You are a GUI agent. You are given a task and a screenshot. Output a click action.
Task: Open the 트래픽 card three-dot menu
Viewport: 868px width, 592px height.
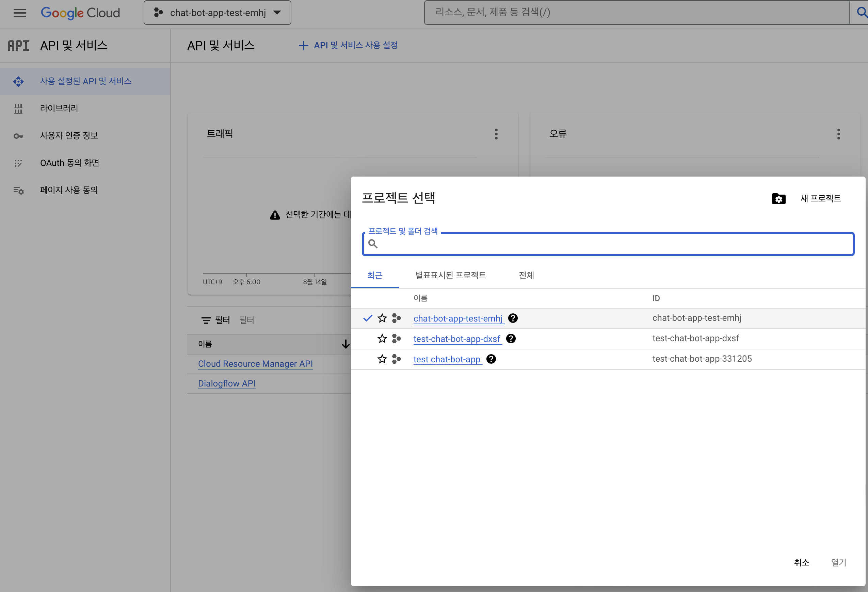point(496,134)
